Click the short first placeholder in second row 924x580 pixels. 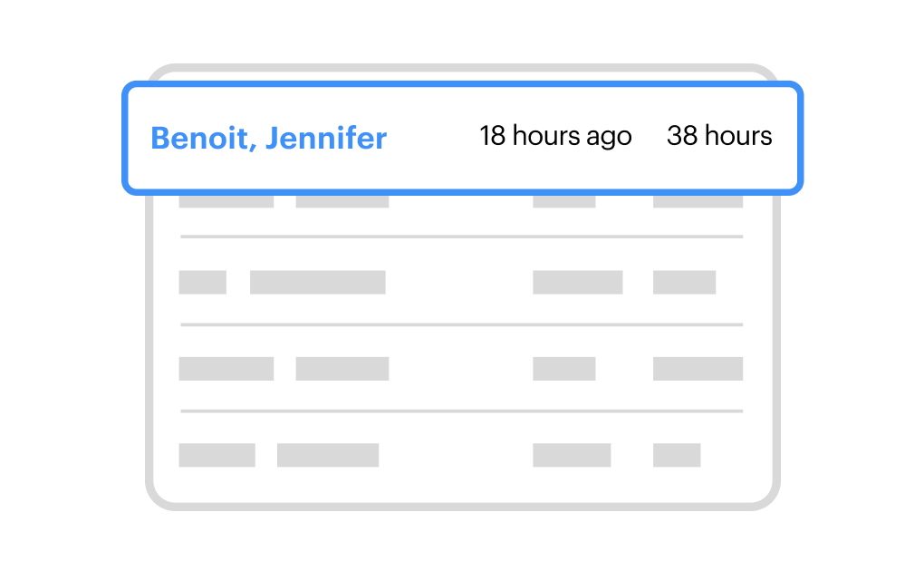point(203,282)
